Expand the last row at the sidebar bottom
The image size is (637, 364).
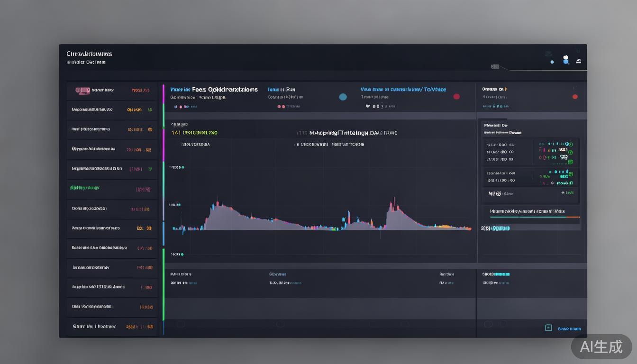coord(112,327)
